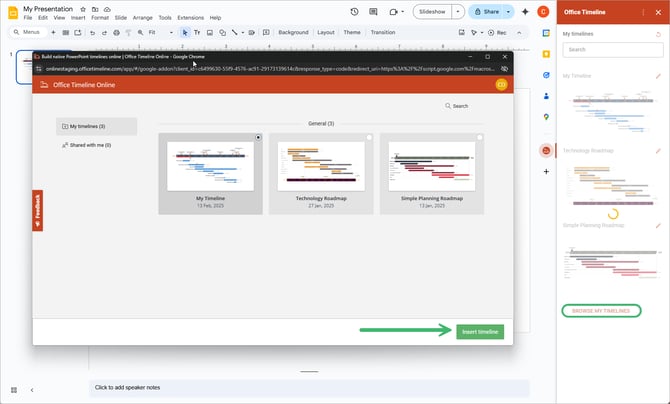Open the Google account avatar
The width and height of the screenshot is (670, 404).
point(543,12)
